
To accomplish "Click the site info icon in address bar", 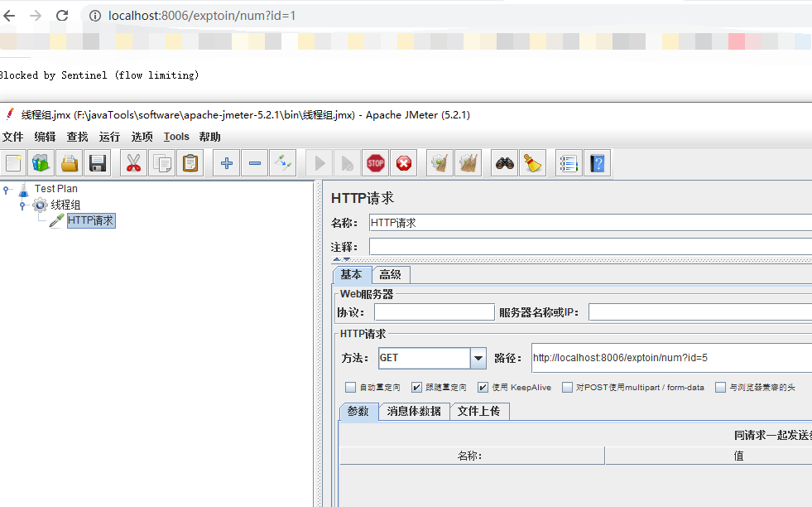I will coord(95,16).
